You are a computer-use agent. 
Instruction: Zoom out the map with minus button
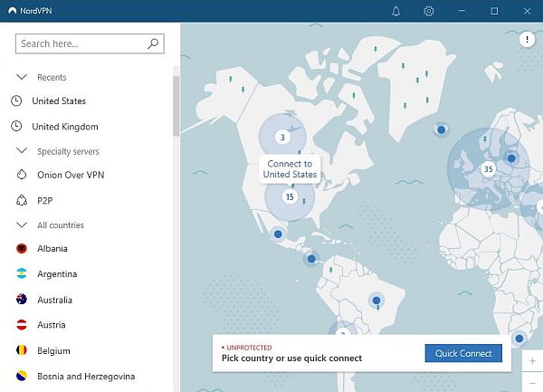coord(532,382)
